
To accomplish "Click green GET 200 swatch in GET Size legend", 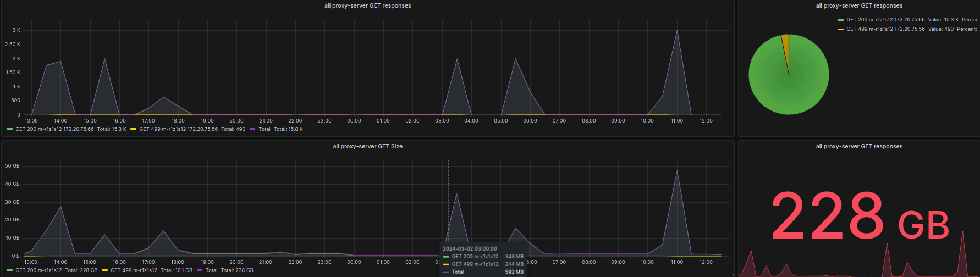I will (10, 270).
